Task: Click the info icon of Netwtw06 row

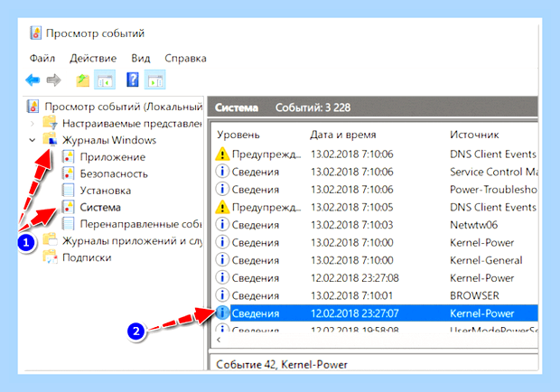Action: point(222,225)
